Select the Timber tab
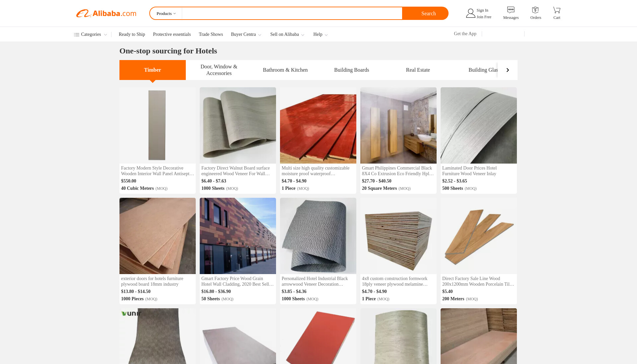 coord(153,70)
